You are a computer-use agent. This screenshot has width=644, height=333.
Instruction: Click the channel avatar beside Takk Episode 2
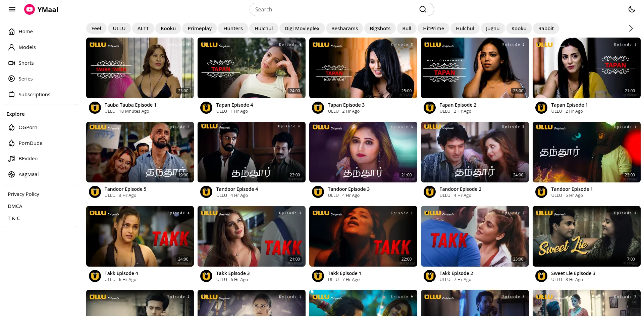click(430, 276)
